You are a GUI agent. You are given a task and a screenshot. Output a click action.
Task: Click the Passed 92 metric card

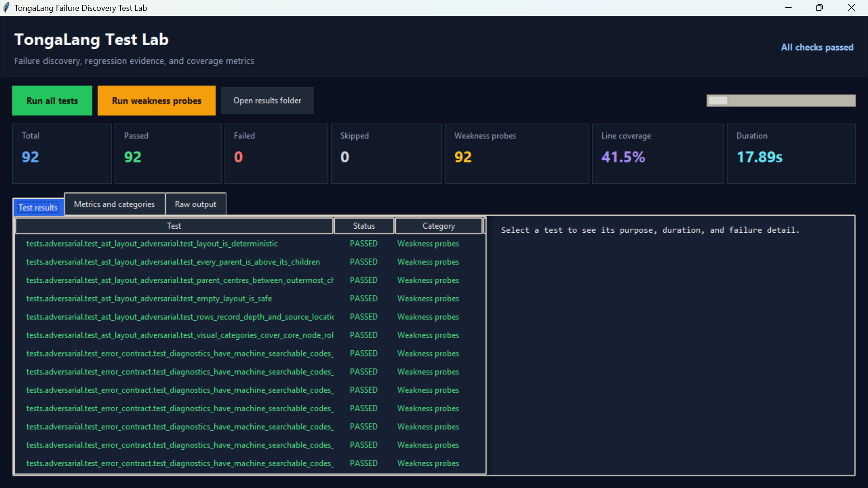coord(168,154)
